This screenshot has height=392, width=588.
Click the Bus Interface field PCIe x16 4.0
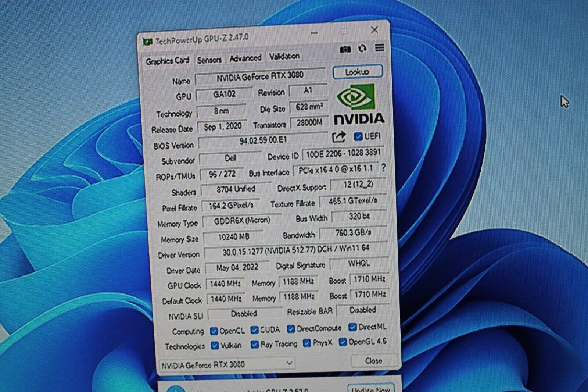[336, 170]
